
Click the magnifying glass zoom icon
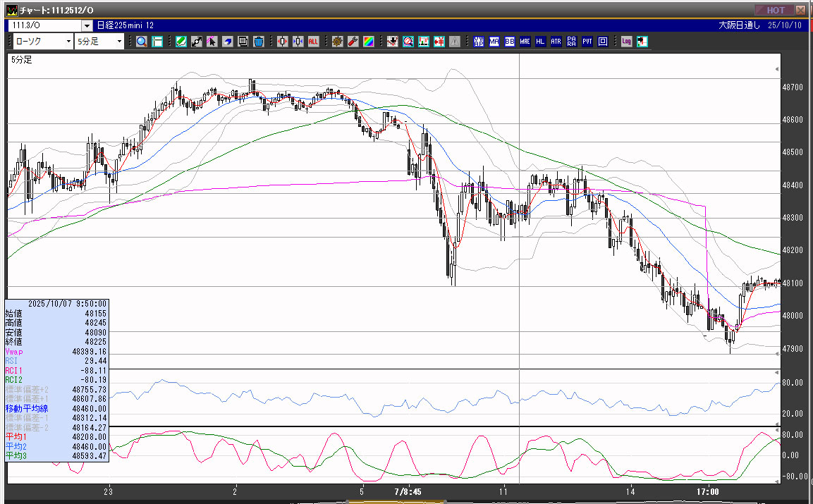[142, 42]
